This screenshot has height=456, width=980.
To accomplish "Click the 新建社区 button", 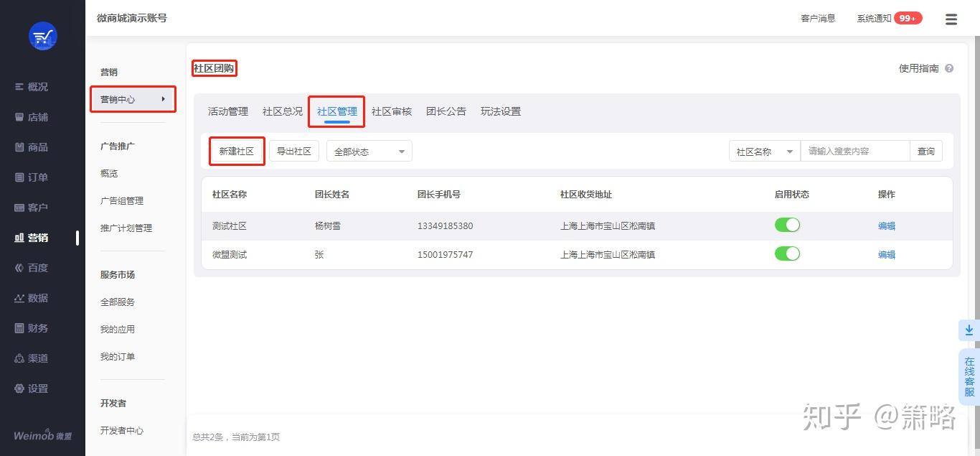I will [x=237, y=152].
